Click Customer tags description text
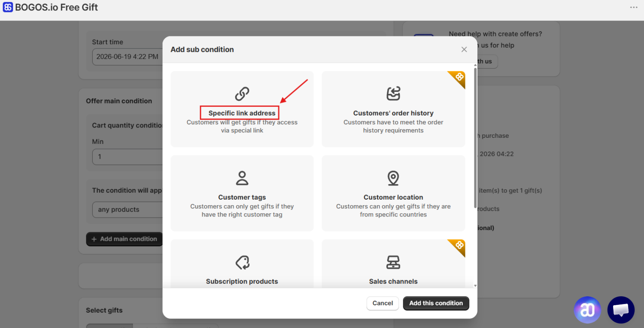The height and width of the screenshot is (328, 644). point(242,210)
